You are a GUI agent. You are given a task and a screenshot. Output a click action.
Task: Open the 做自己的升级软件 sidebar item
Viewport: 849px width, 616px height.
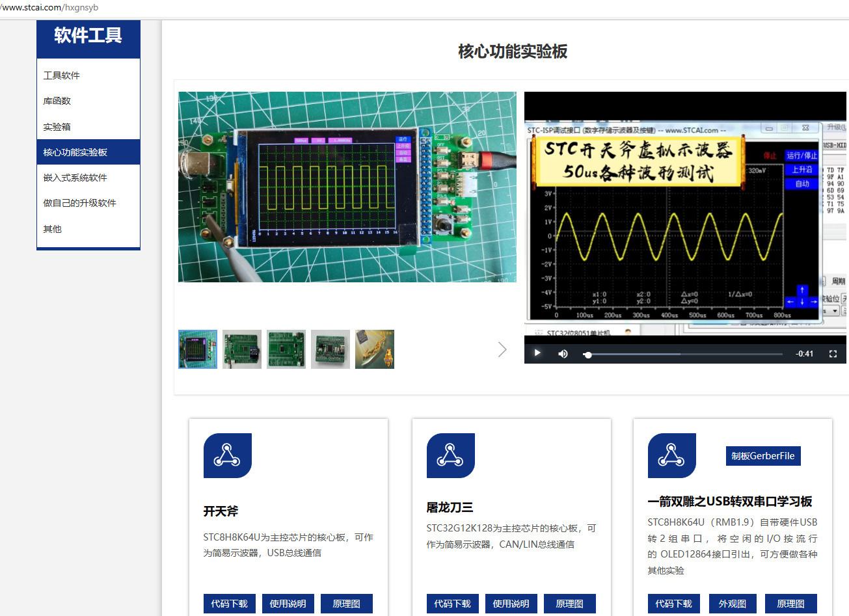point(88,203)
